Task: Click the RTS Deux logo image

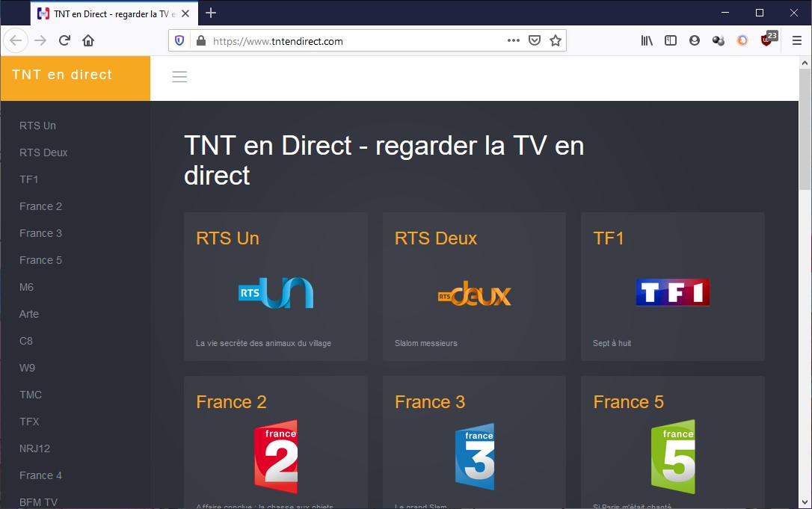Action: (x=474, y=294)
